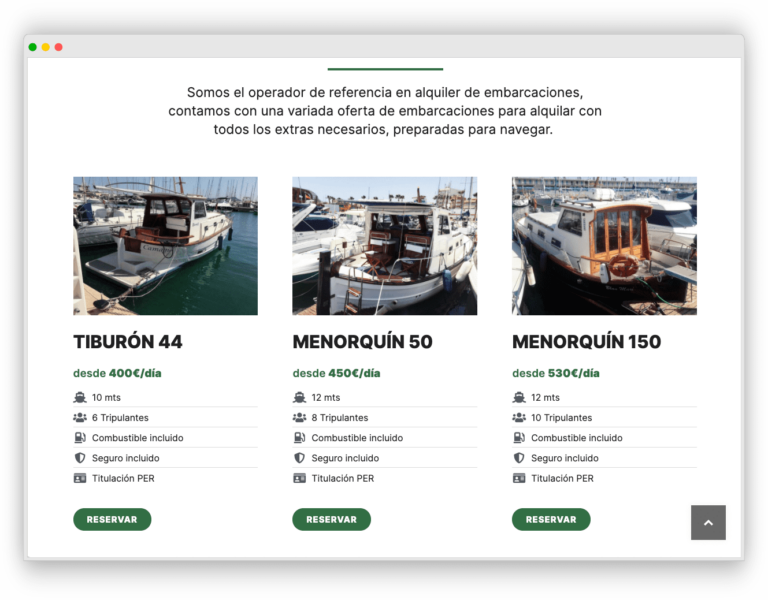Click the '10 Tripulantes' text

(562, 417)
